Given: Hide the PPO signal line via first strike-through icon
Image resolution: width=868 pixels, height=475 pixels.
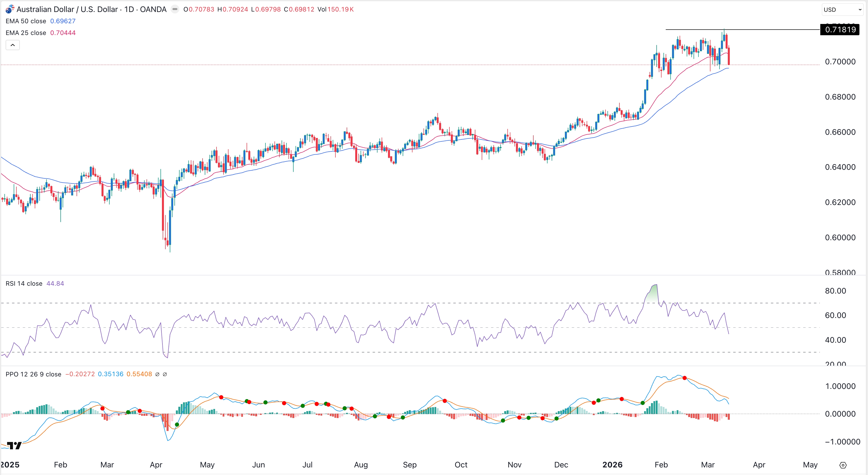Looking at the screenshot, I should point(157,374).
